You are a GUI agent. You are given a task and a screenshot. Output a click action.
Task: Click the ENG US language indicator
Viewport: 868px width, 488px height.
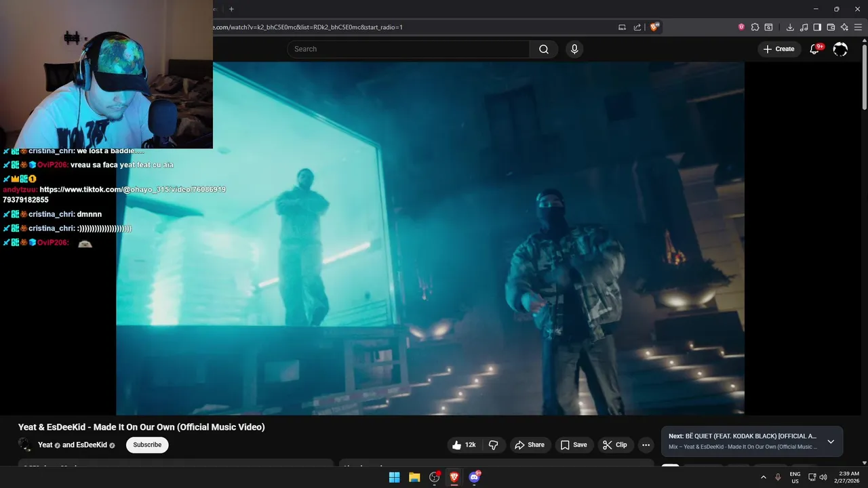pos(795,477)
